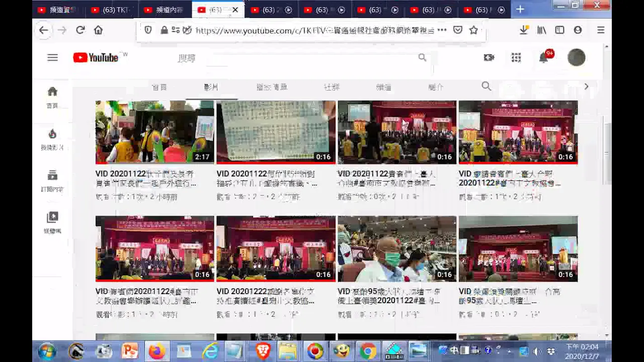Viewport: 644px width, 362px height.
Task: Open the YouTube apps grid icon
Action: 516,58
